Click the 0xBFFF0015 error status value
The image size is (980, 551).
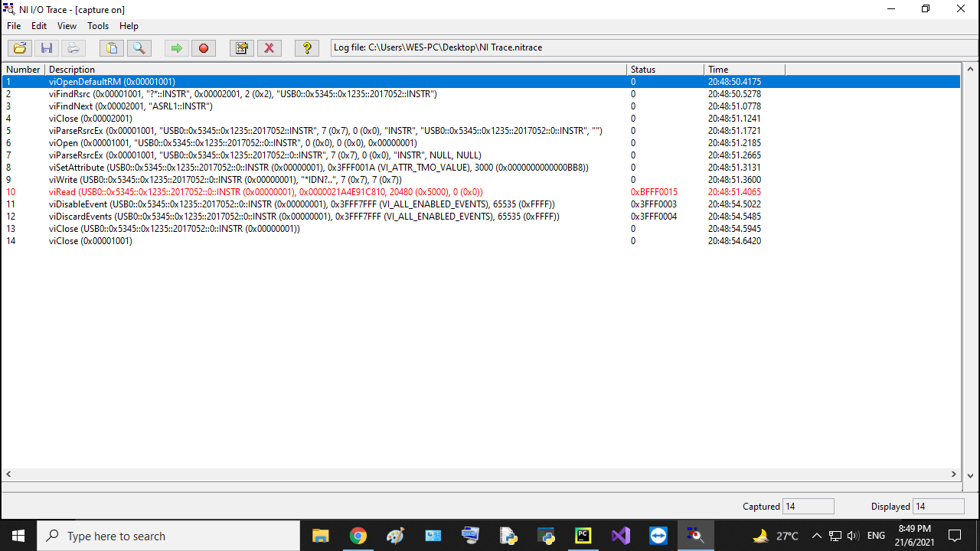[x=654, y=192]
